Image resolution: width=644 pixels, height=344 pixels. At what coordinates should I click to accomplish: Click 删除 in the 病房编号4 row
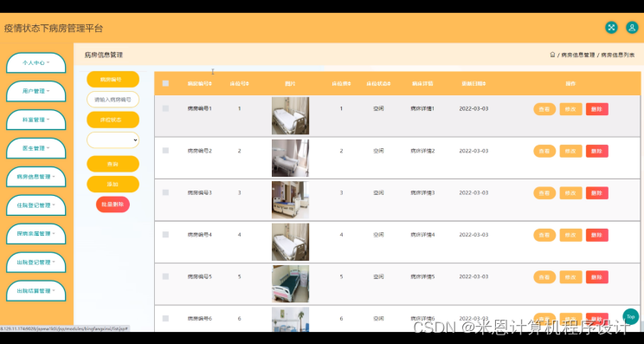point(597,235)
